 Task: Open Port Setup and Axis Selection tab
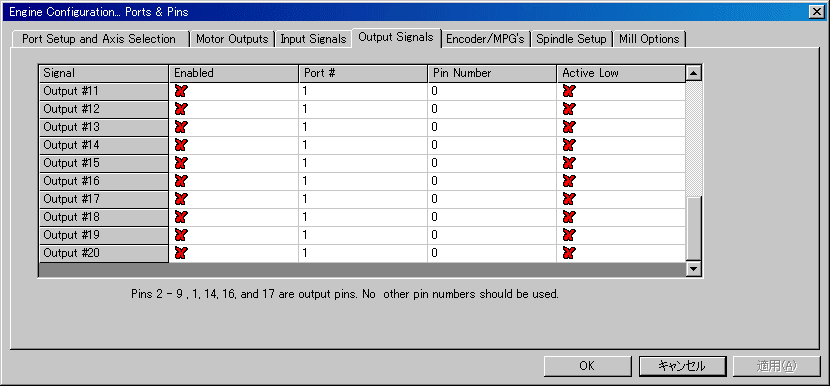pos(100,39)
